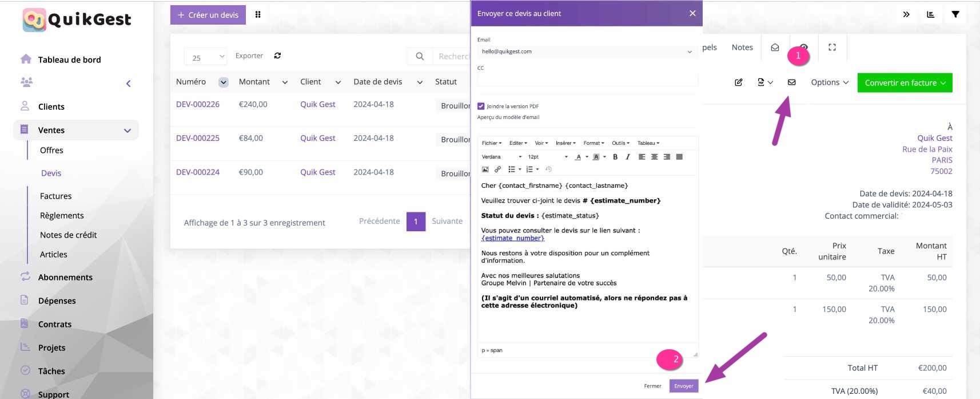Viewport: 980px width, 399px height.
Task: Uncheck Joindre la version PDF checkbox
Action: coord(481,106)
